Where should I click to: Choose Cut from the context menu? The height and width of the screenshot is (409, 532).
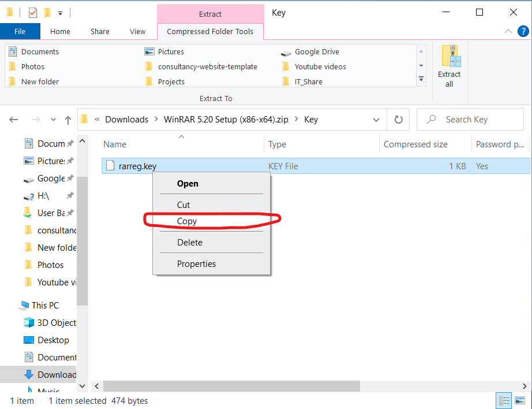click(x=211, y=205)
